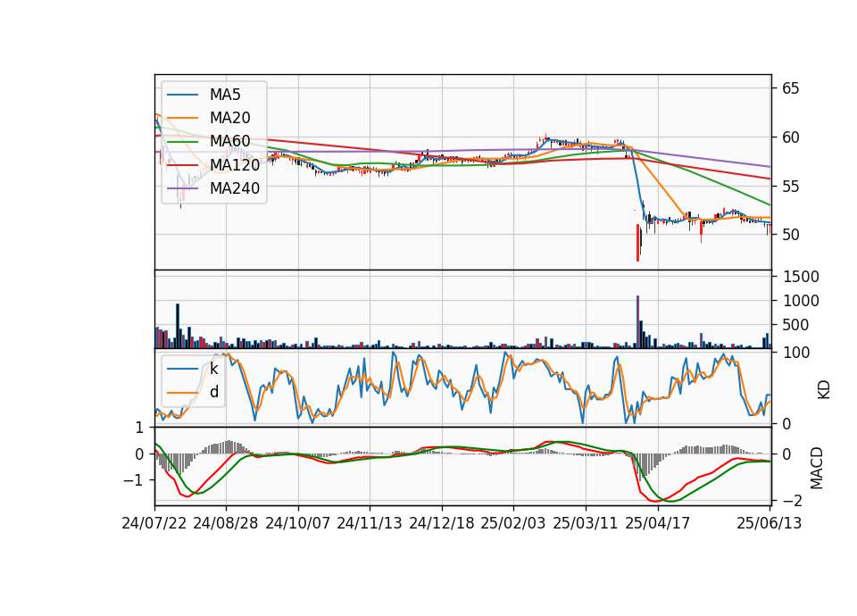Click the 55 price axis label
Image resolution: width=857 pixels, height=616 pixels.
click(x=790, y=187)
